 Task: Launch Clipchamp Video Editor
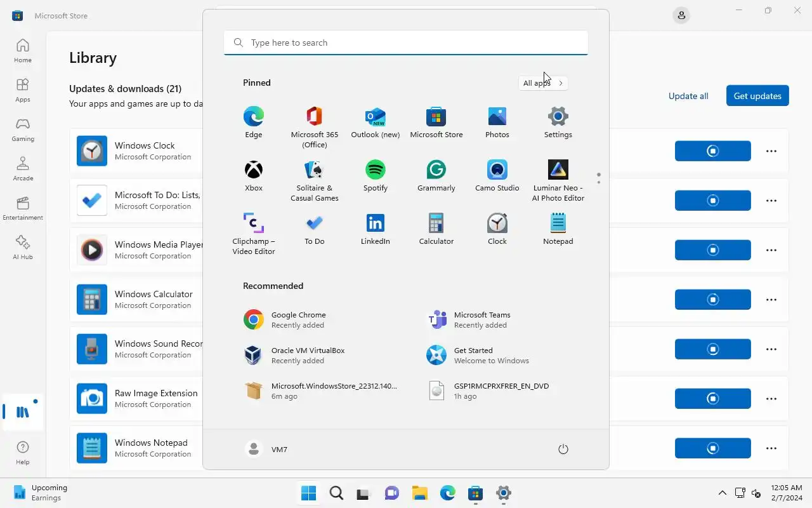(254, 234)
